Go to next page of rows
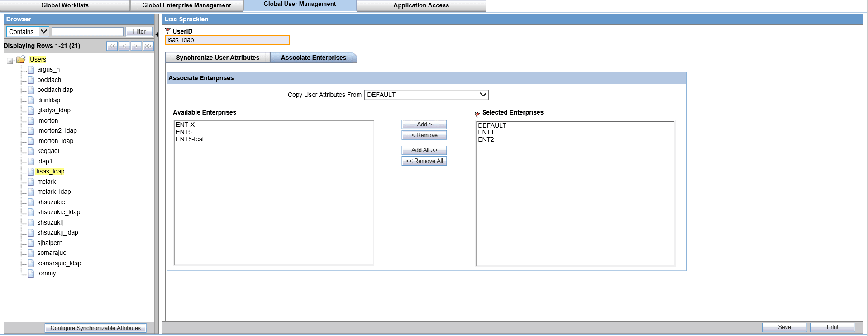 [x=136, y=46]
